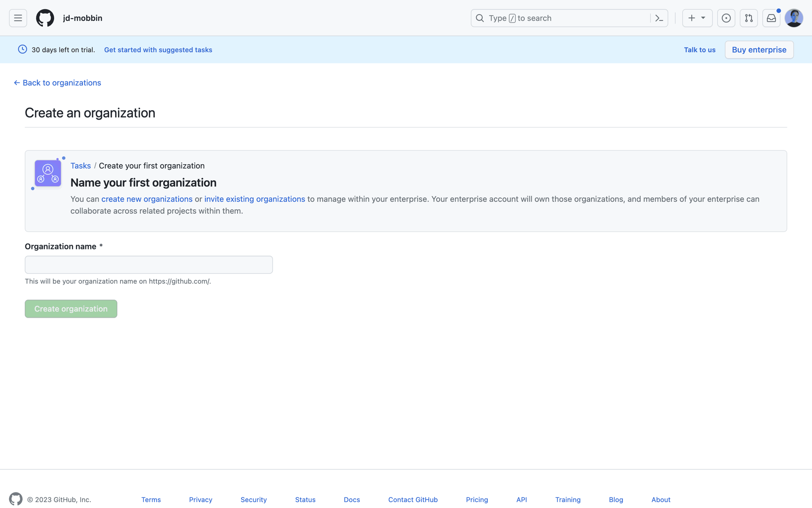The image size is (812, 508).
Task: Open Get started with suggested tasks
Action: (158, 50)
